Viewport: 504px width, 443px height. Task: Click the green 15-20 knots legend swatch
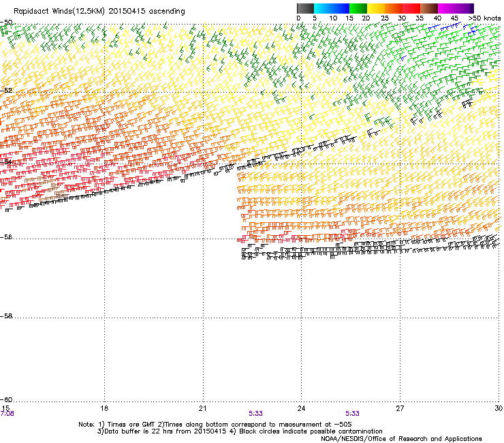[358, 8]
